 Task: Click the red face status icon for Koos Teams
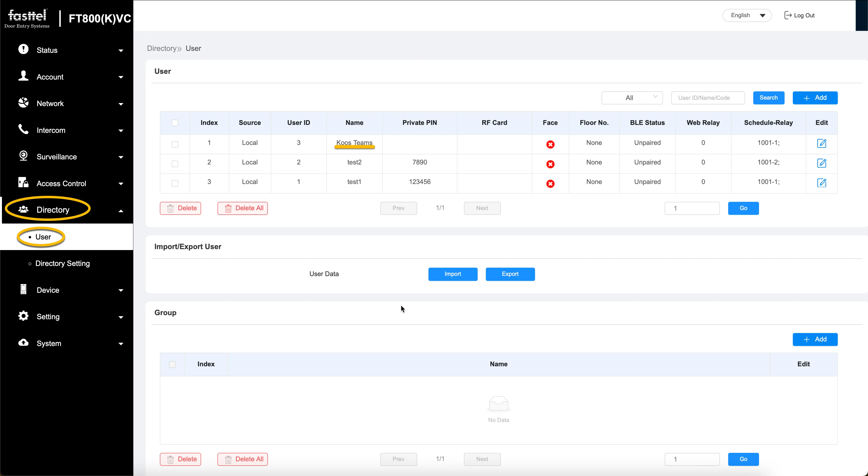[x=550, y=144]
